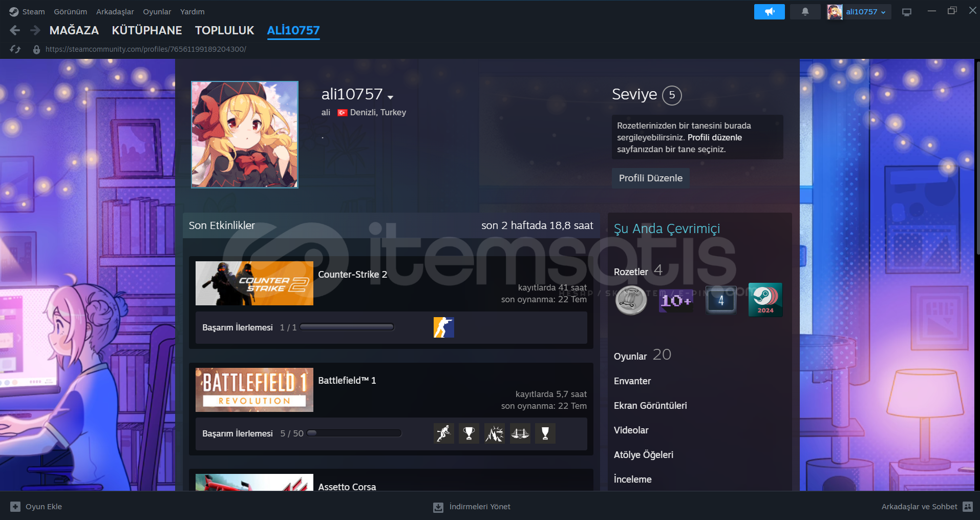Select the ALİ10757 profile tab
Image resolution: width=980 pixels, height=520 pixels.
[293, 30]
